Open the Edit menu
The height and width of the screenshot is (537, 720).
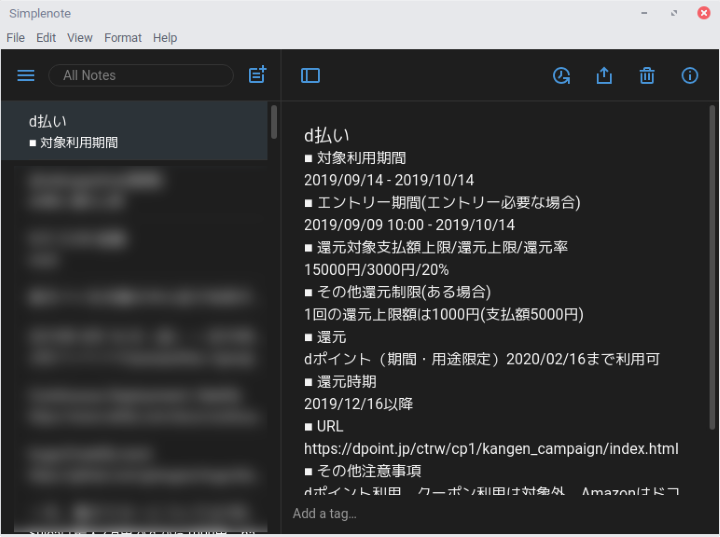[46, 38]
